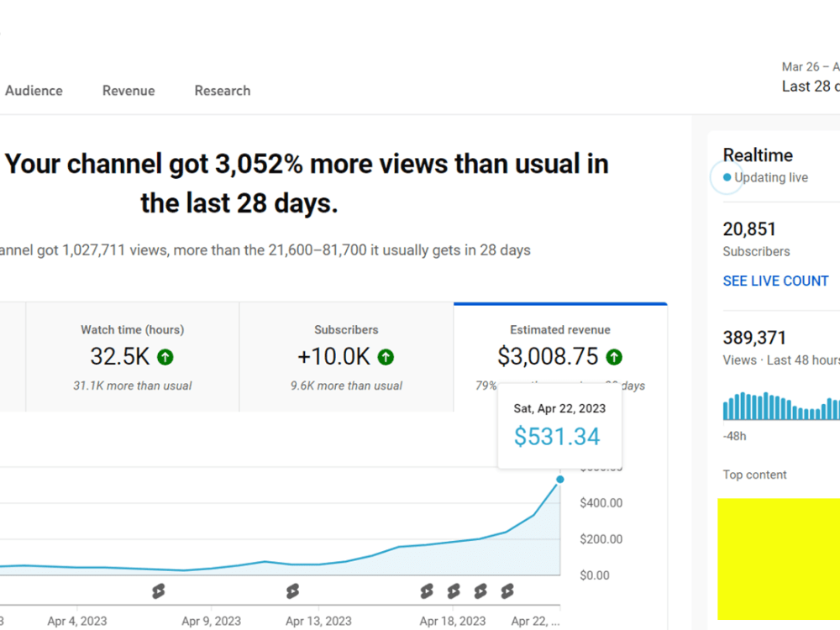The width and height of the screenshot is (840, 630).
Task: Click the Top content label
Action: (754, 475)
